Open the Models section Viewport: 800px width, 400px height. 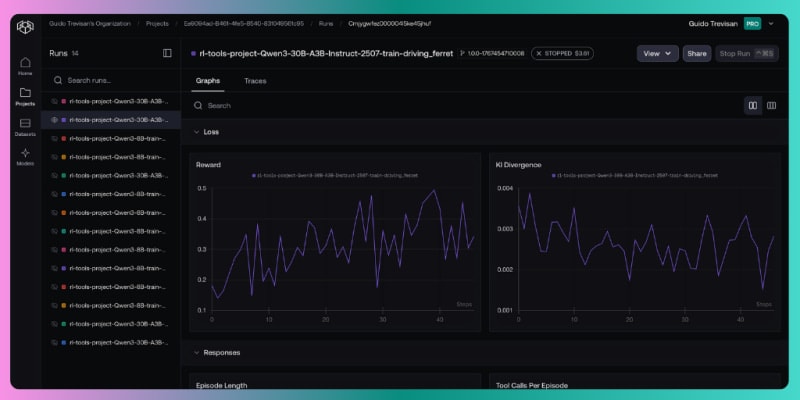[x=25, y=157]
